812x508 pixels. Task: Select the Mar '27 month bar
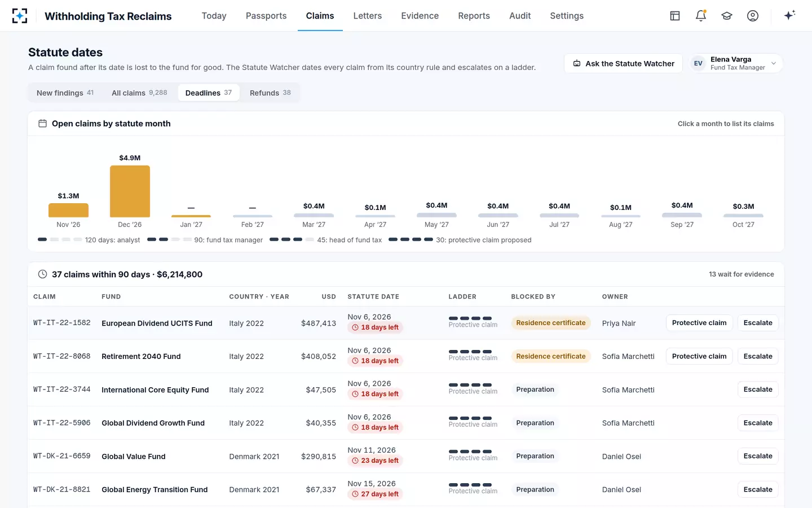pyautogui.click(x=314, y=216)
